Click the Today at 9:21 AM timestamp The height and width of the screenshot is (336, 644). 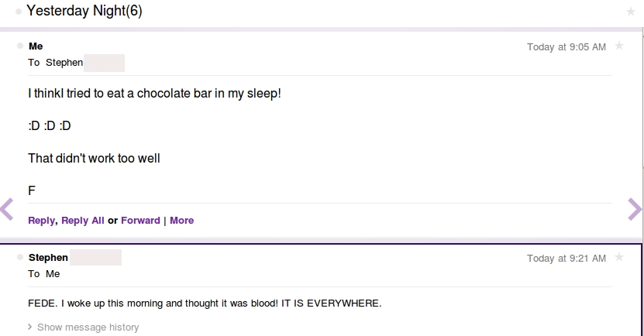[567, 259]
